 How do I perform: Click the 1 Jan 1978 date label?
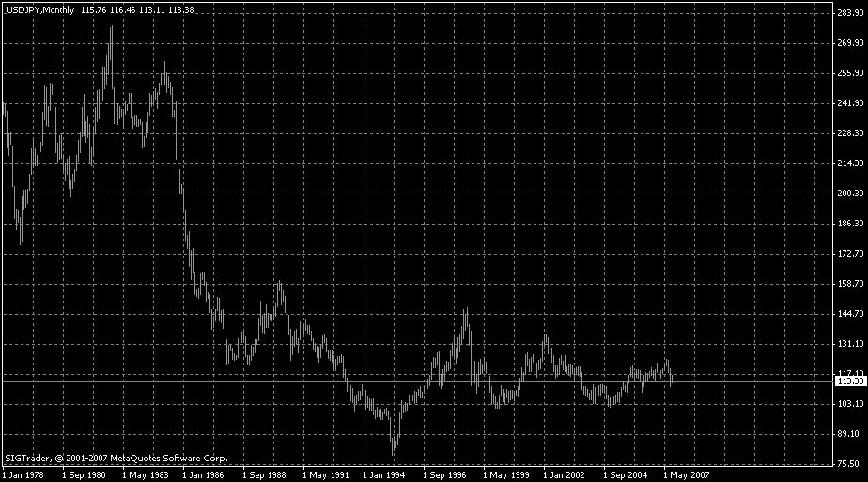coord(23,474)
